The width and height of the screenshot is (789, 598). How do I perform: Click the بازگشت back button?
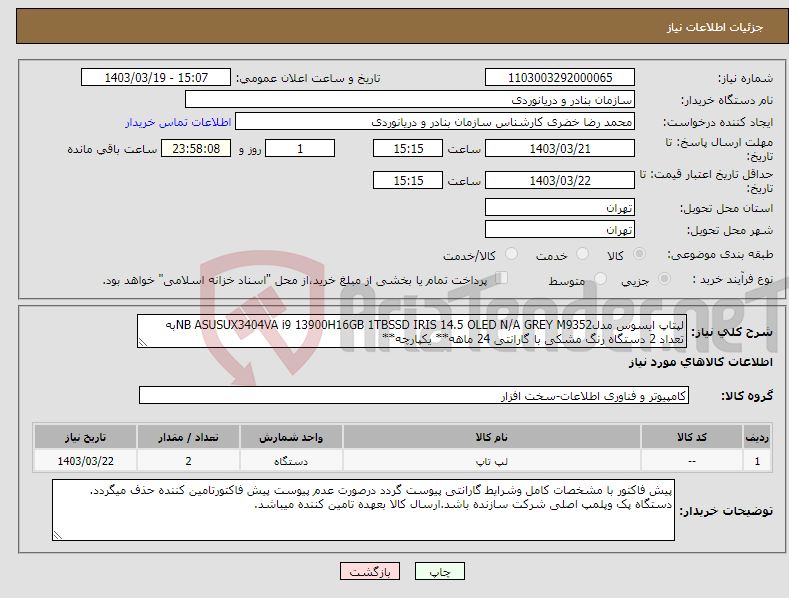pyautogui.click(x=370, y=571)
